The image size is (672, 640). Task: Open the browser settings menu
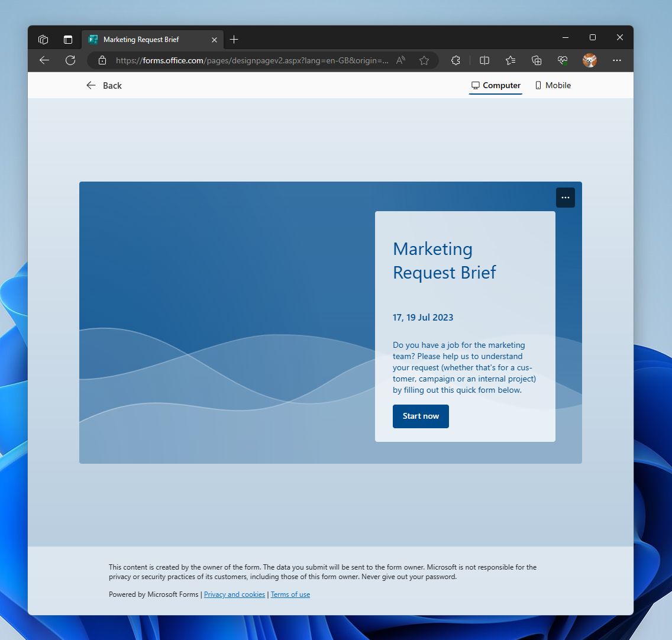click(x=616, y=60)
